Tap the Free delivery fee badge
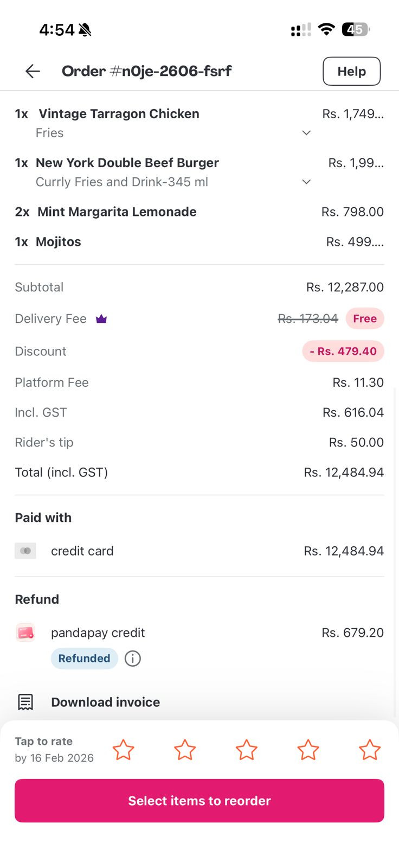The image size is (399, 868). tap(365, 319)
